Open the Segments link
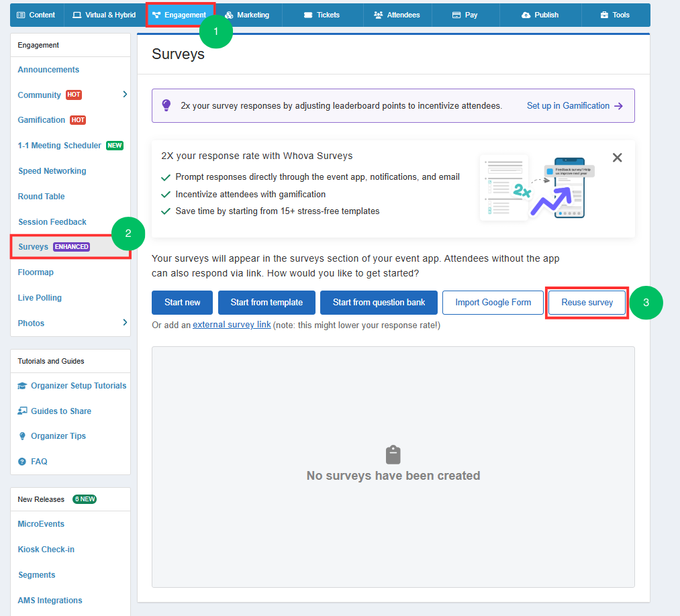The height and width of the screenshot is (616, 680). pos(37,575)
